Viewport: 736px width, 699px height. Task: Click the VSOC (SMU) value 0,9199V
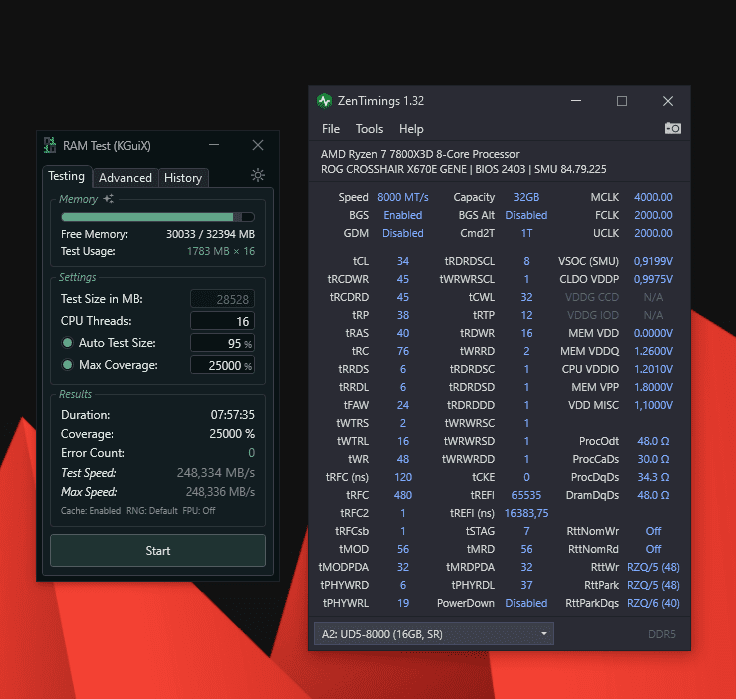[653, 261]
